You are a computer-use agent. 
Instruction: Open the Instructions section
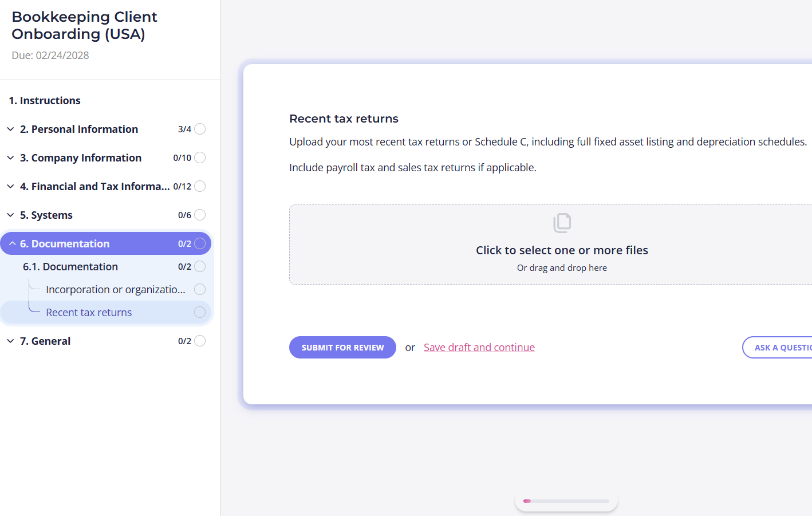[45, 100]
